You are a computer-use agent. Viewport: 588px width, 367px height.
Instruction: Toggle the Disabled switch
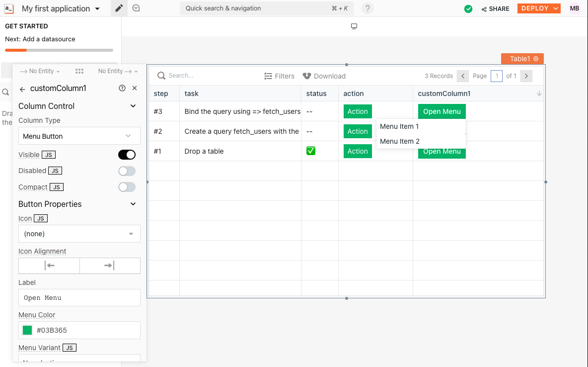tap(127, 171)
